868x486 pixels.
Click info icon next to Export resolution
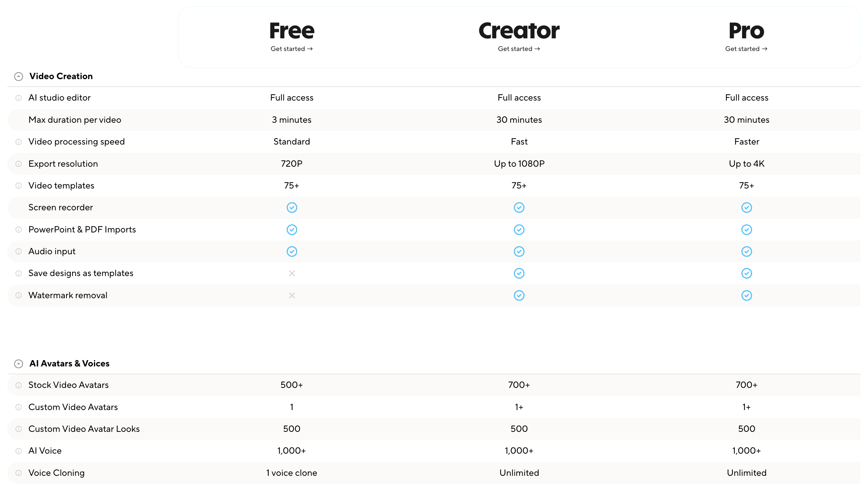[x=19, y=164]
